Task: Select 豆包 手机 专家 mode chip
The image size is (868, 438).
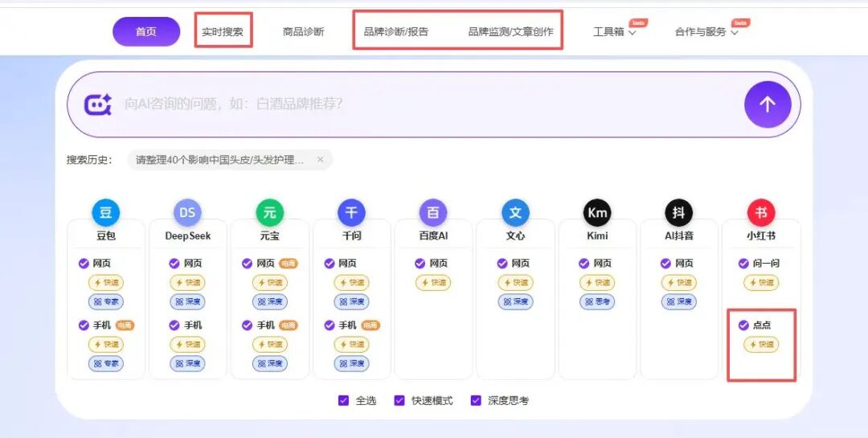Action: coord(106,364)
